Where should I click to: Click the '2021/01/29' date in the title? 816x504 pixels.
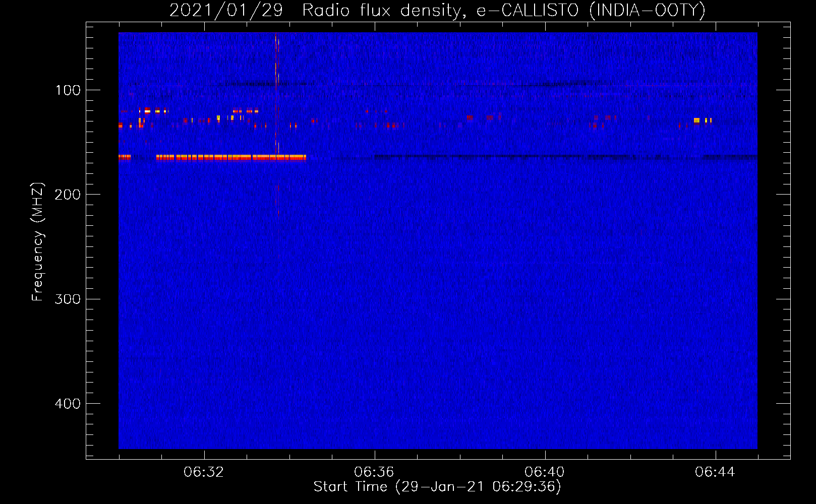pyautogui.click(x=226, y=11)
